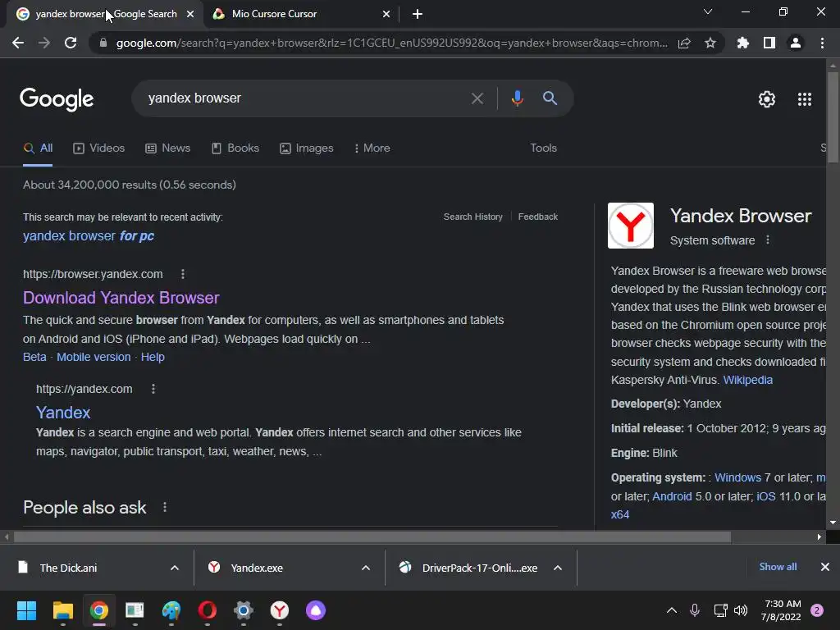Open File Explorer from taskbar
Screen dimensions: 840x630
click(62, 610)
